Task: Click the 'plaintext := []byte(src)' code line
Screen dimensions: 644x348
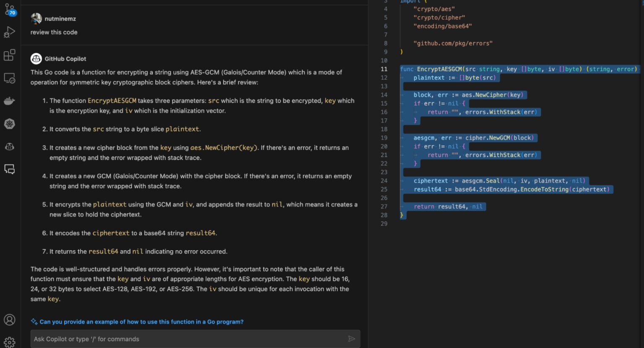Action: pos(455,78)
